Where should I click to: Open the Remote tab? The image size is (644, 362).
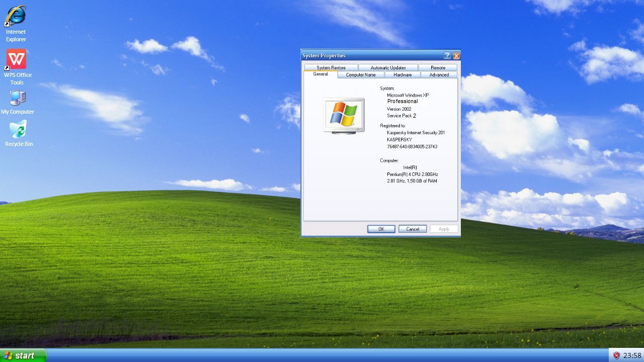point(438,67)
